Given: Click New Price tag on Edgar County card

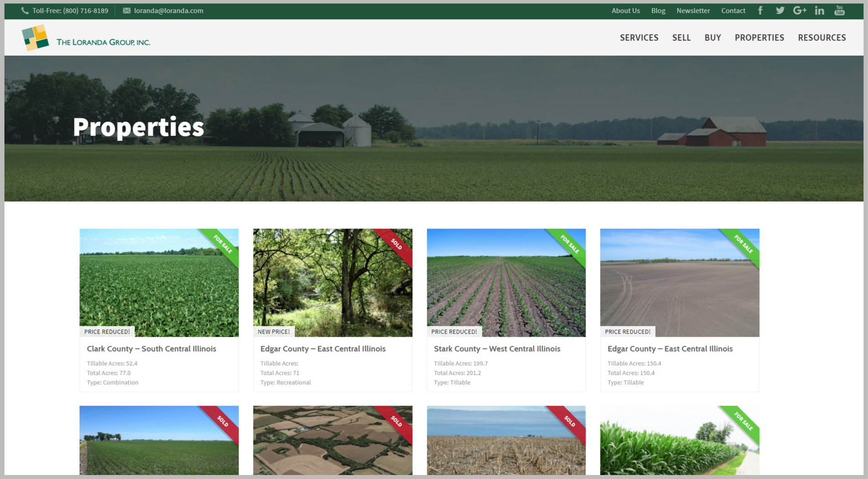Looking at the screenshot, I should [274, 332].
